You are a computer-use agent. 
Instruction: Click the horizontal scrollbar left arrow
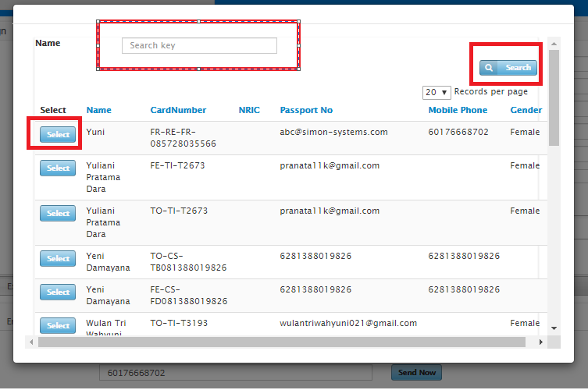pyautogui.click(x=32, y=342)
